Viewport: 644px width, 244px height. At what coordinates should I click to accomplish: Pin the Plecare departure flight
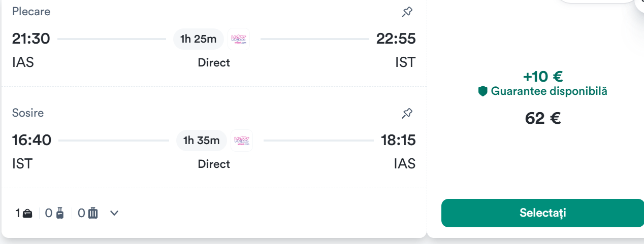tap(407, 12)
